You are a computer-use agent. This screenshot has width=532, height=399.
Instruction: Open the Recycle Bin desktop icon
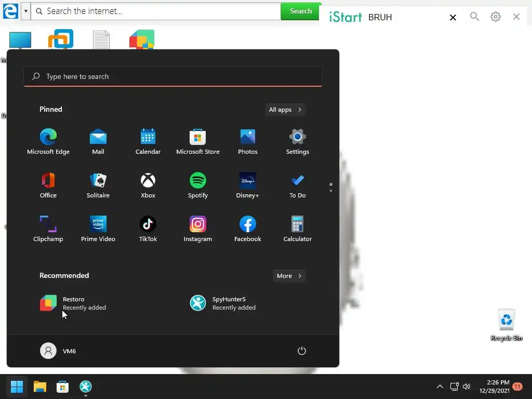pyautogui.click(x=507, y=325)
